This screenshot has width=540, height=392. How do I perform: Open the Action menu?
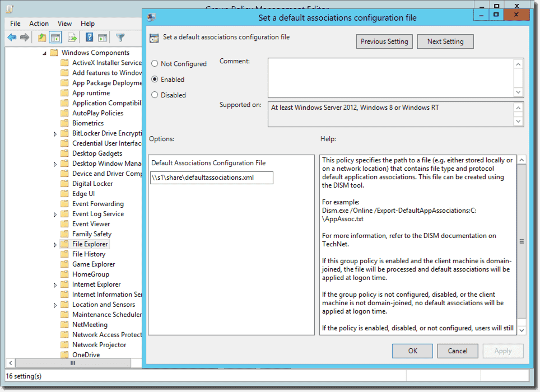point(39,24)
